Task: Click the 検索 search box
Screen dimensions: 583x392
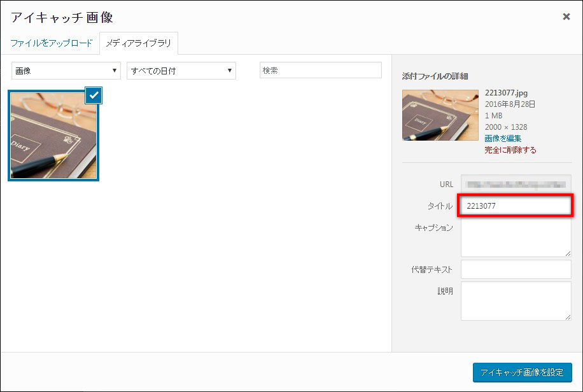Action: 320,70
